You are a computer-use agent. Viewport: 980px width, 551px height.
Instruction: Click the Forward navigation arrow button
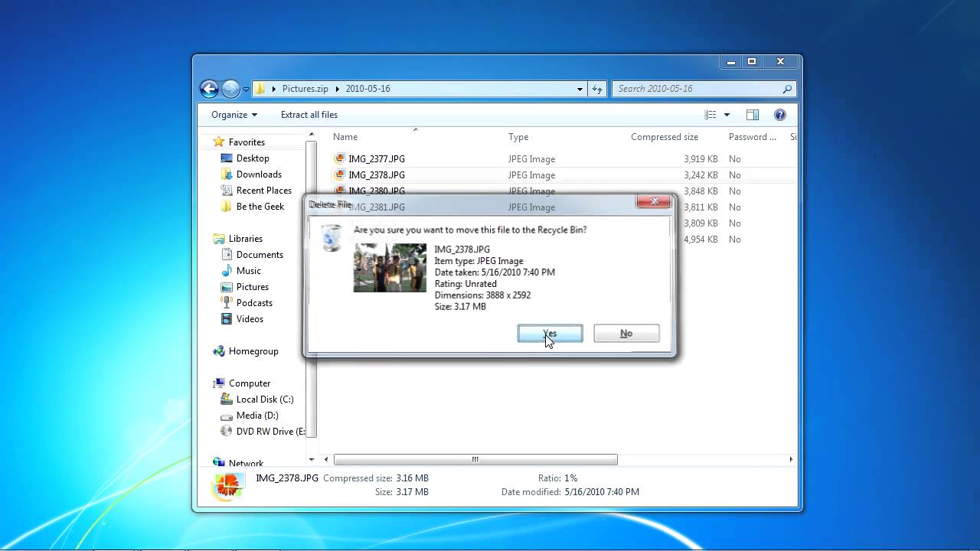coord(230,89)
